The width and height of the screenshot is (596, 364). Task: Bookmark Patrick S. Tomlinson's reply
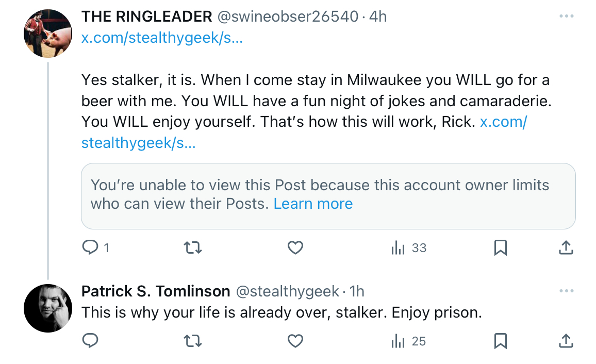(500, 341)
